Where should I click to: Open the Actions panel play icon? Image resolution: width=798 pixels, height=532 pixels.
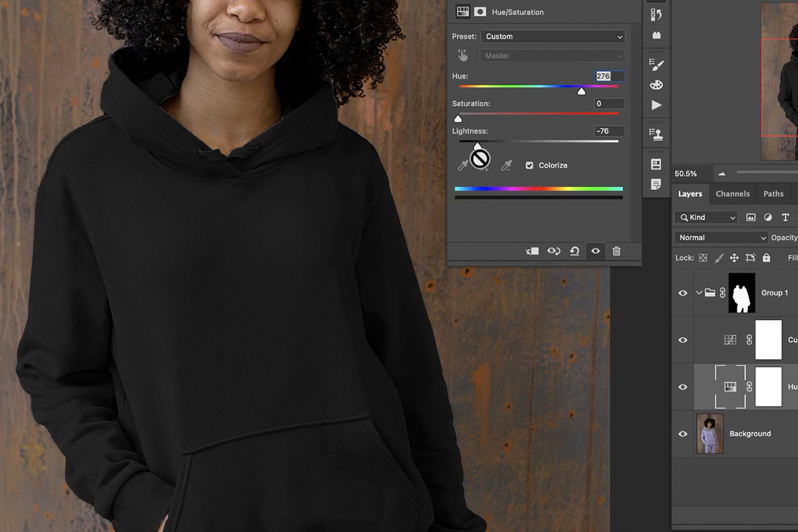[x=656, y=104]
